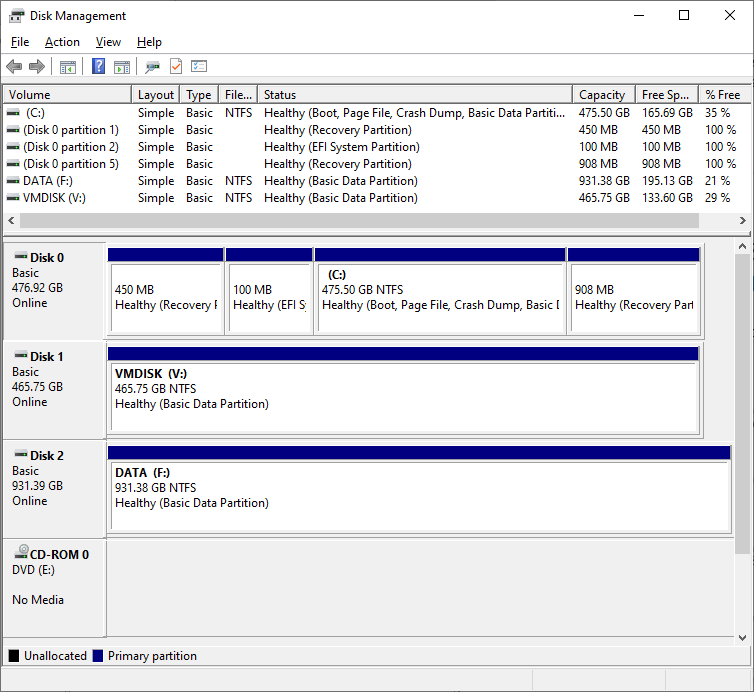The width and height of the screenshot is (754, 692).
Task: Select the (Disk 0 partition 1) volume row
Action: click(377, 130)
